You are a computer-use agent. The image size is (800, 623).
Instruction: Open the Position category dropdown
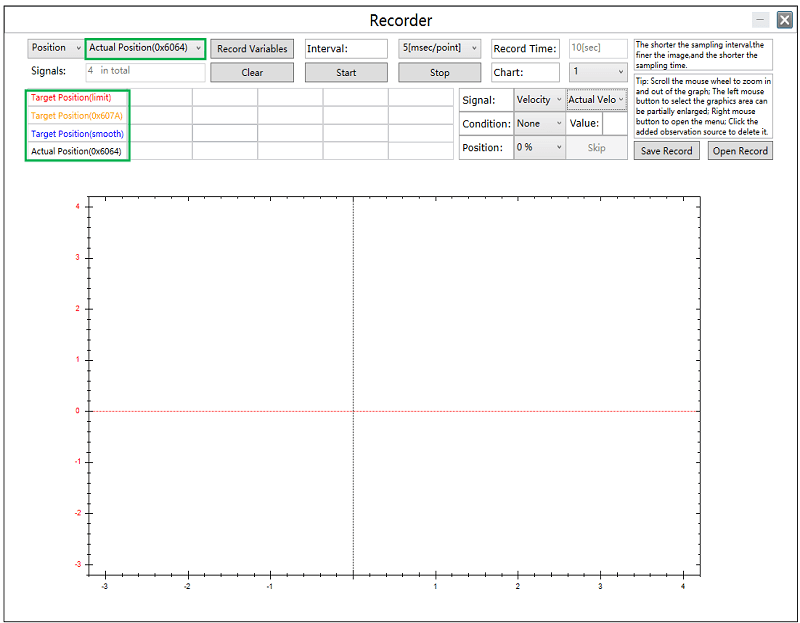(55, 48)
